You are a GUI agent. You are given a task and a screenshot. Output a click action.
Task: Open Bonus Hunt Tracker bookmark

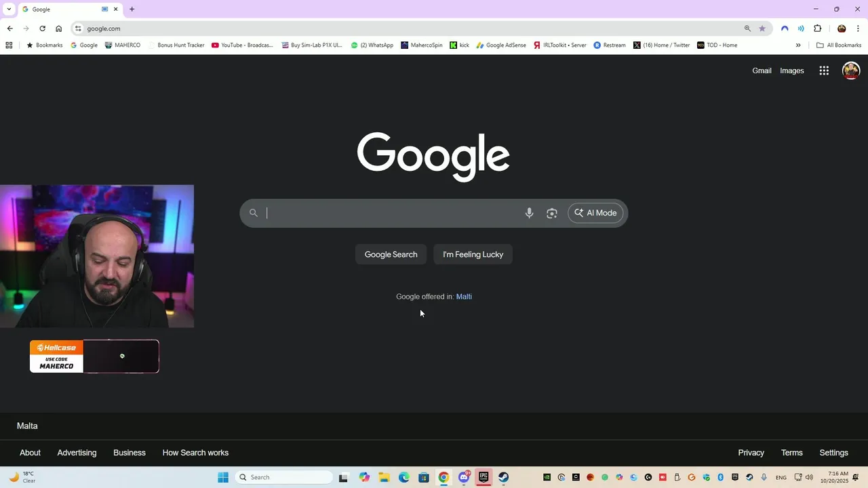pyautogui.click(x=176, y=45)
